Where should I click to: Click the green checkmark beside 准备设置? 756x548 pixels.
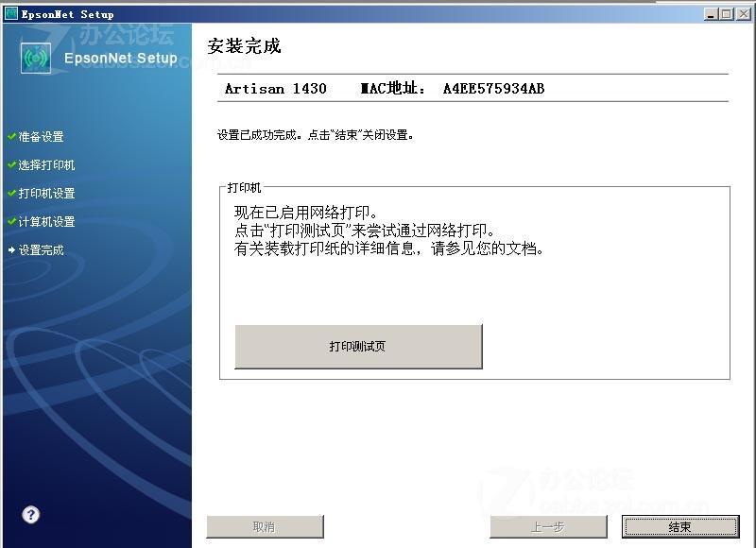[x=12, y=136]
